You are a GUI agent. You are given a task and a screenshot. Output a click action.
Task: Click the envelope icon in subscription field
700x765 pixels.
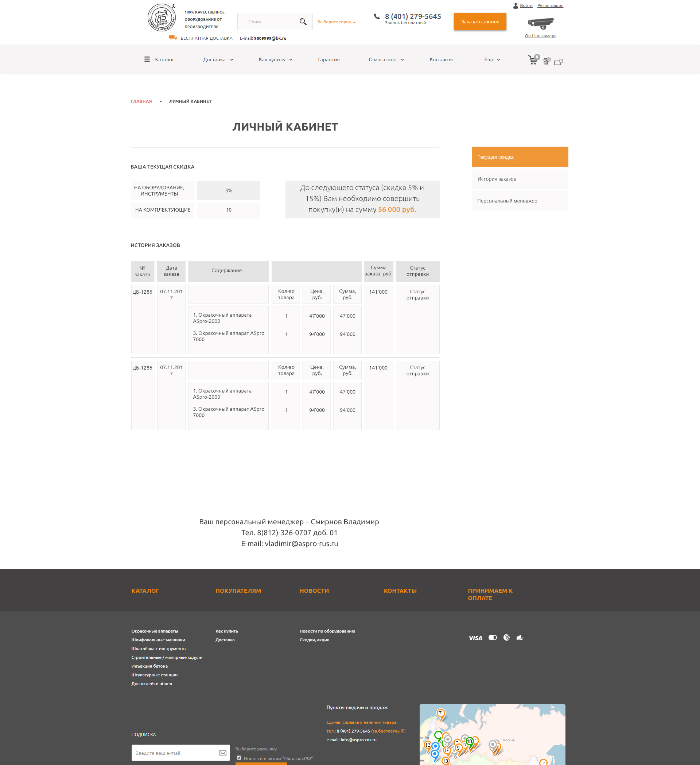tap(223, 753)
